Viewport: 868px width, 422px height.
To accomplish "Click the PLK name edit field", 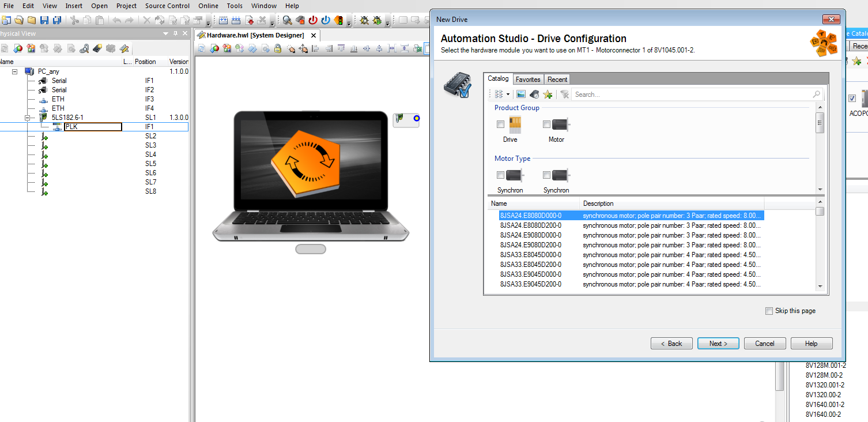I will coord(93,127).
